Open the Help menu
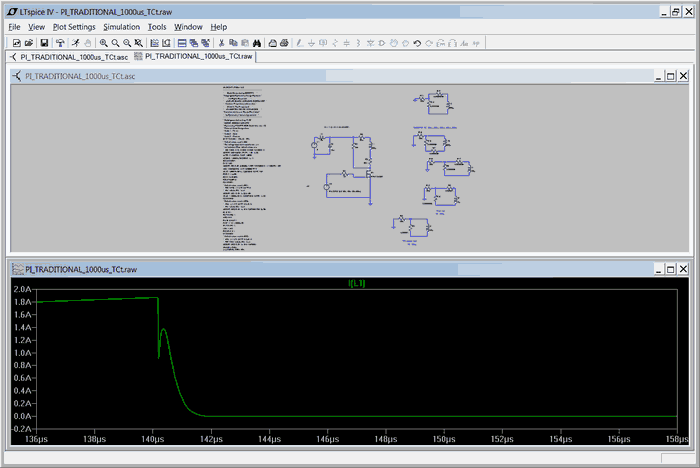Screen dimensions: 700x468 click(x=218, y=27)
